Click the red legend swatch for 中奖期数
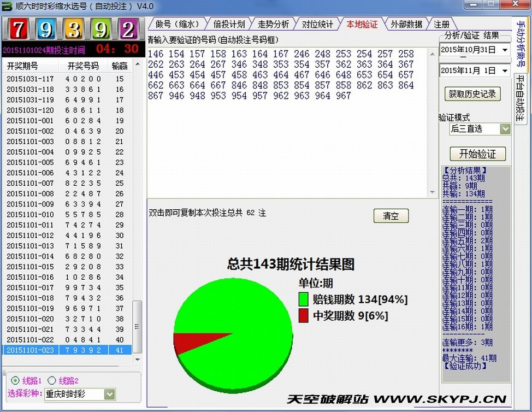The image size is (532, 412). click(304, 316)
